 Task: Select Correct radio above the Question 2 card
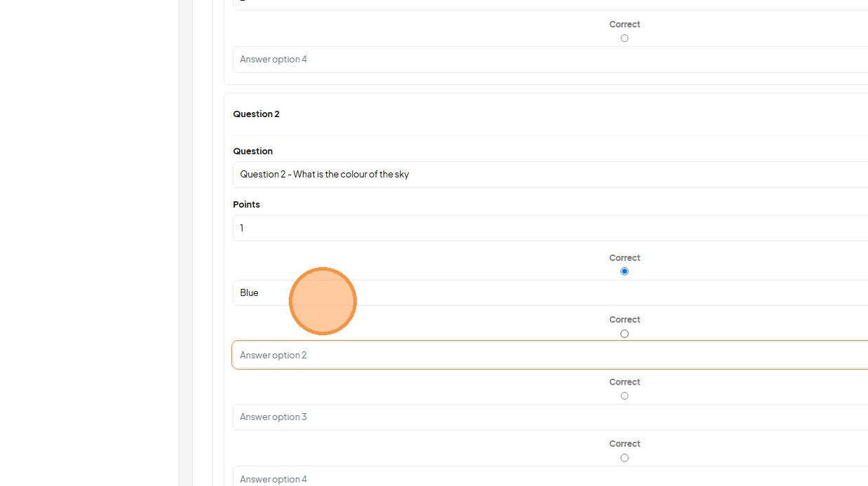pyautogui.click(x=624, y=38)
